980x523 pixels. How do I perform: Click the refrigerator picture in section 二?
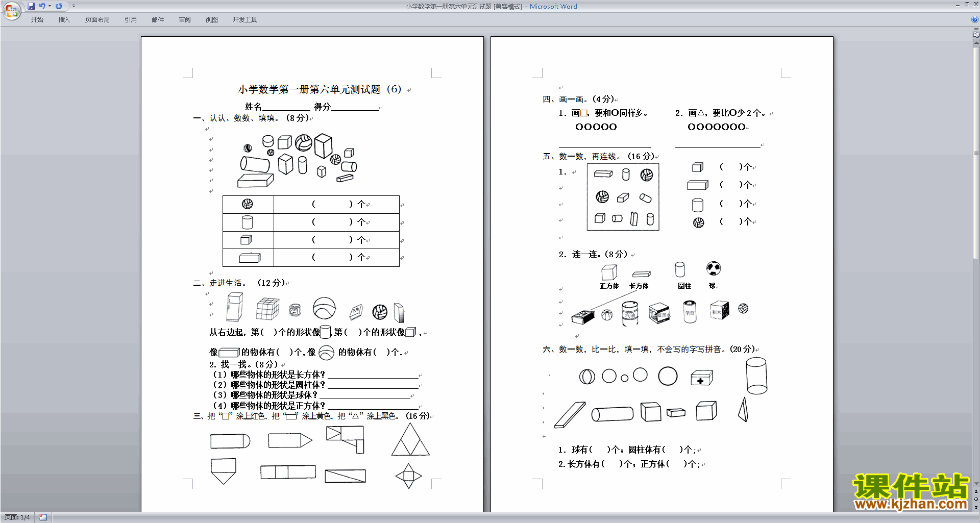(x=234, y=307)
